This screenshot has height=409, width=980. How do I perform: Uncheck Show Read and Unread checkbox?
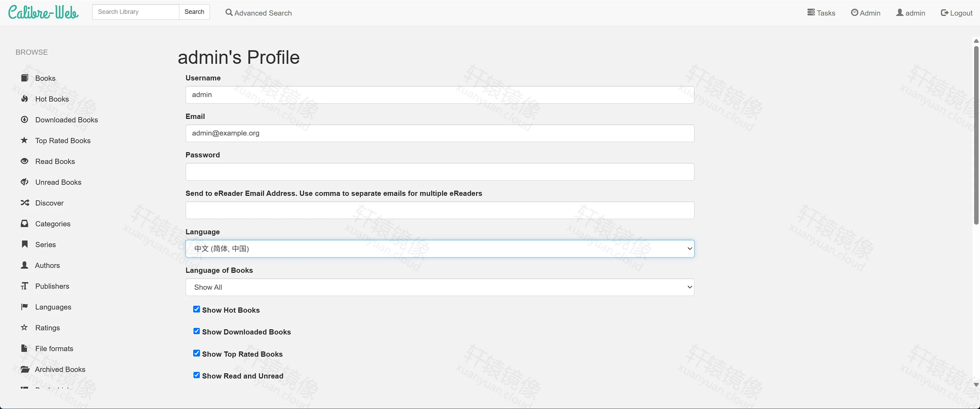[x=197, y=375]
